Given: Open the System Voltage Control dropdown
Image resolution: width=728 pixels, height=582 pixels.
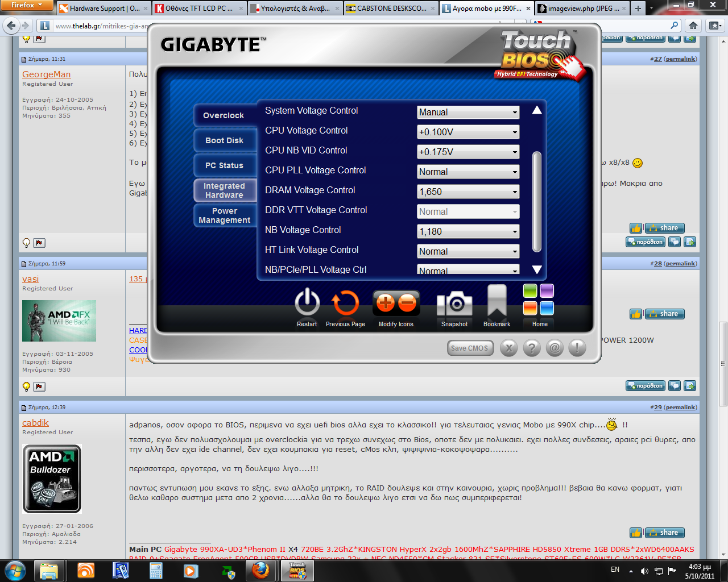Looking at the screenshot, I should [x=468, y=112].
